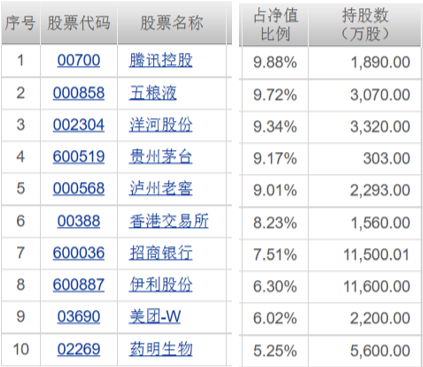Click row number 7 in 序号 column
This screenshot has height=367, width=423.
point(21,253)
